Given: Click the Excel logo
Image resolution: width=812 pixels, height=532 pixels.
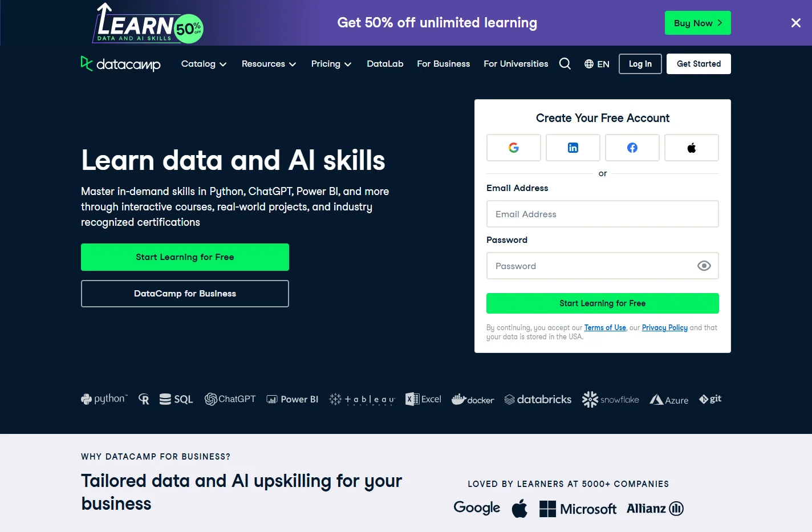Looking at the screenshot, I should [x=423, y=399].
